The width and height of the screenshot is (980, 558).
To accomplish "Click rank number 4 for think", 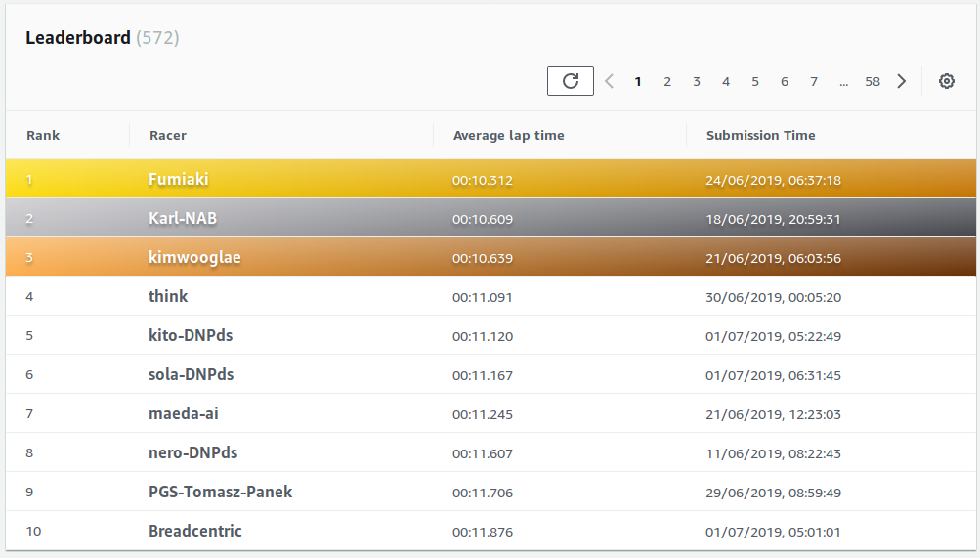I will [29, 297].
